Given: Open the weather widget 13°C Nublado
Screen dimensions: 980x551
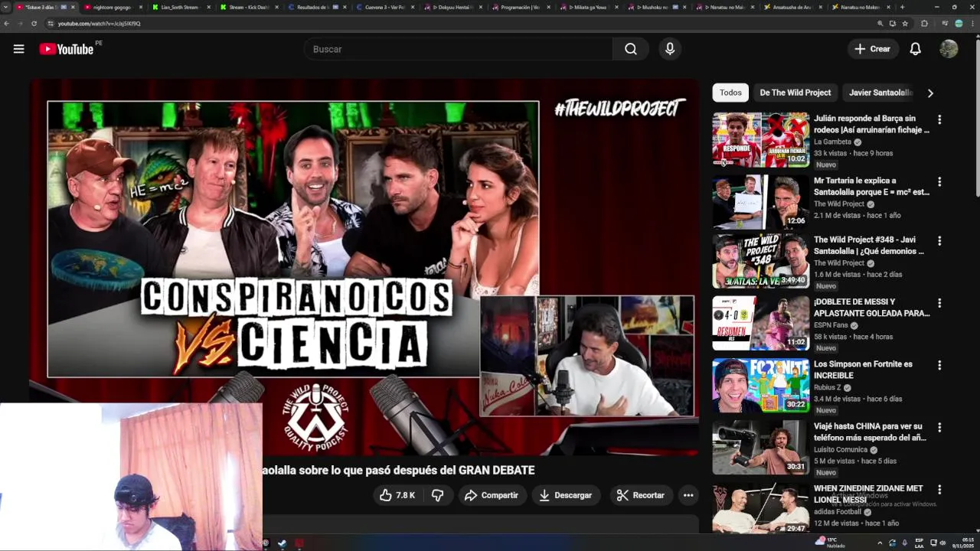Looking at the screenshot, I should click(x=831, y=542).
